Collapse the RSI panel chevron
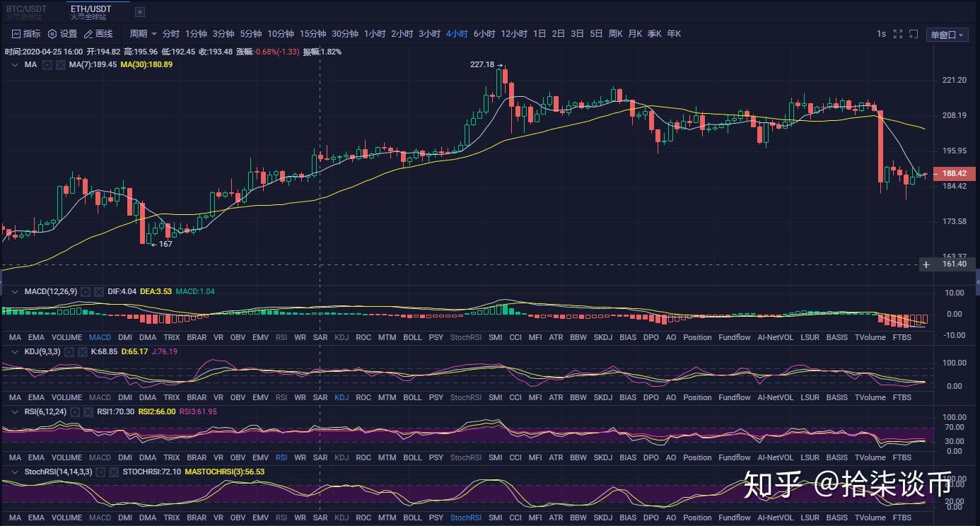 click(15, 411)
